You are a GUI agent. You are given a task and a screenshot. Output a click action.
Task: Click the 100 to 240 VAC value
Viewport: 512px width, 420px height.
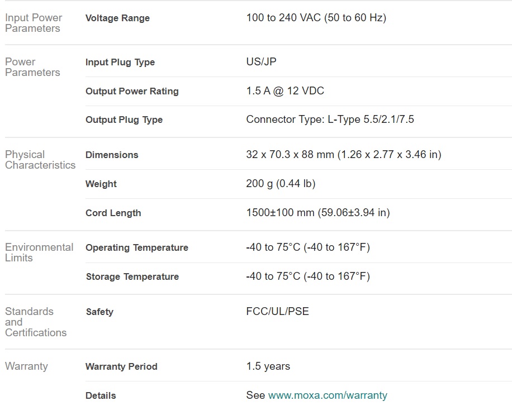click(x=316, y=18)
